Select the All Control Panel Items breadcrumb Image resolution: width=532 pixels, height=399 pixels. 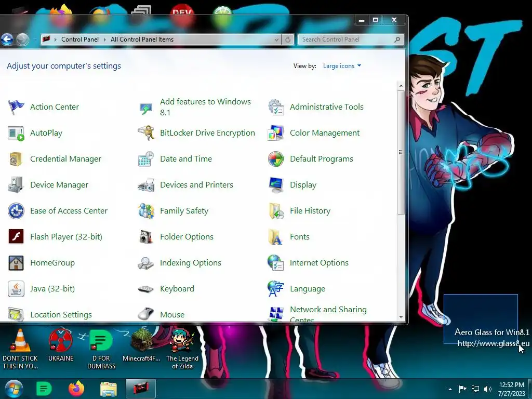coord(142,39)
